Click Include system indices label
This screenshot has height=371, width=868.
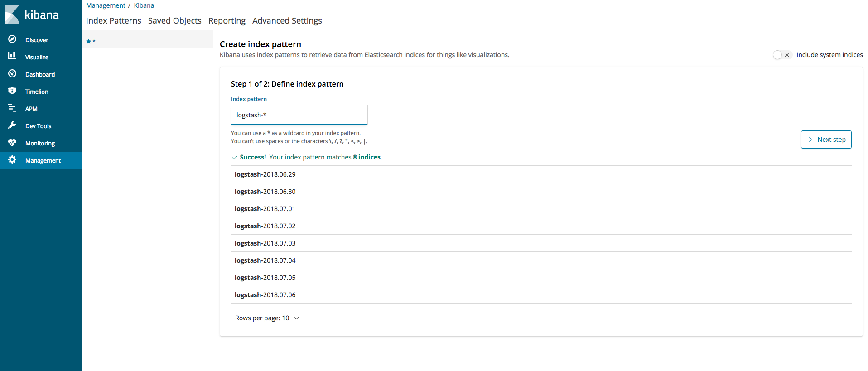click(x=829, y=55)
